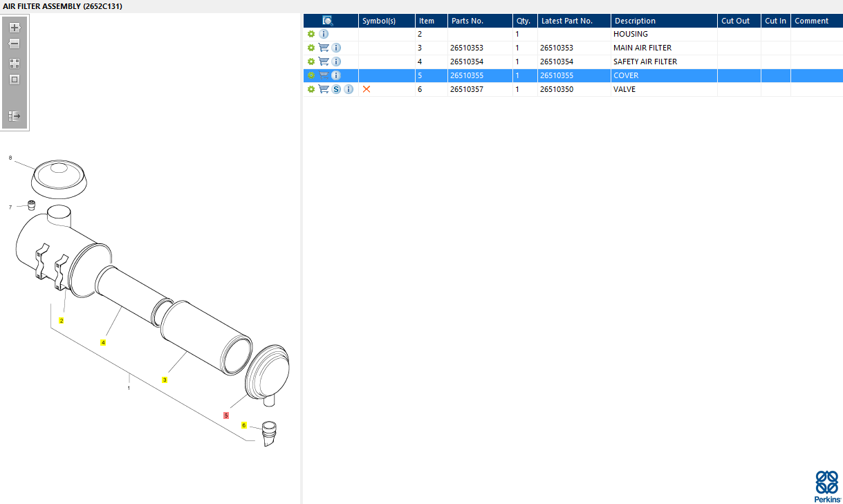Click the S supersession icon for VALVE

click(336, 89)
